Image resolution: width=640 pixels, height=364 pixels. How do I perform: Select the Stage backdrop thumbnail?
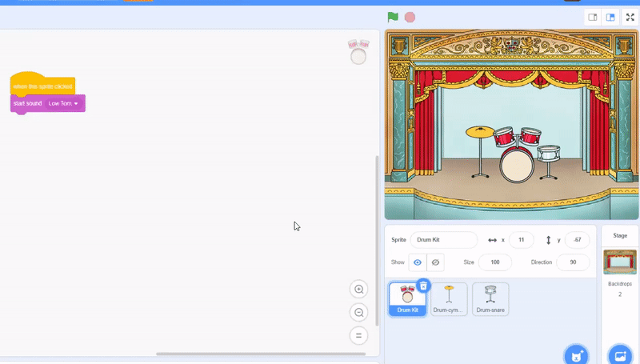[x=620, y=262]
